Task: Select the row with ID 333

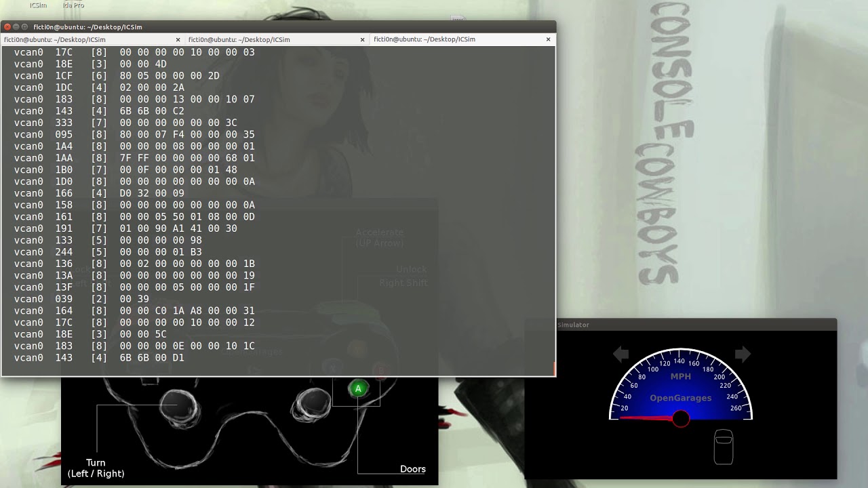Action: 125,123
